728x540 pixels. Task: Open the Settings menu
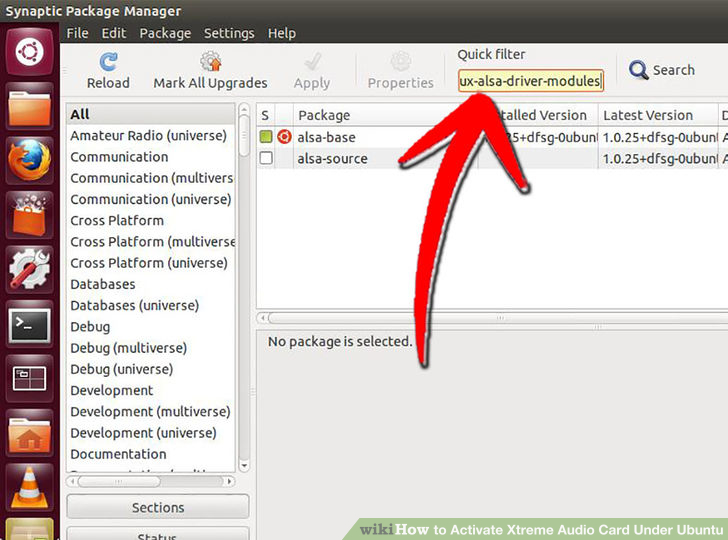point(229,33)
